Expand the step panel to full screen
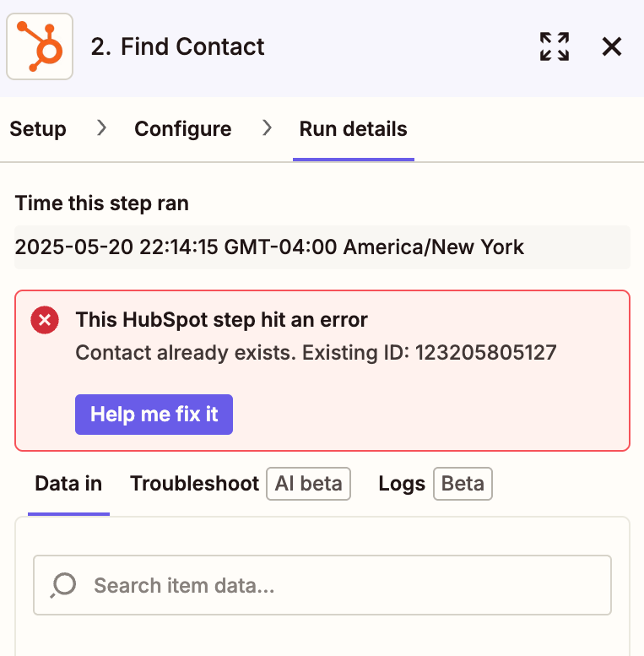Viewport: 644px width, 656px height. [555, 46]
